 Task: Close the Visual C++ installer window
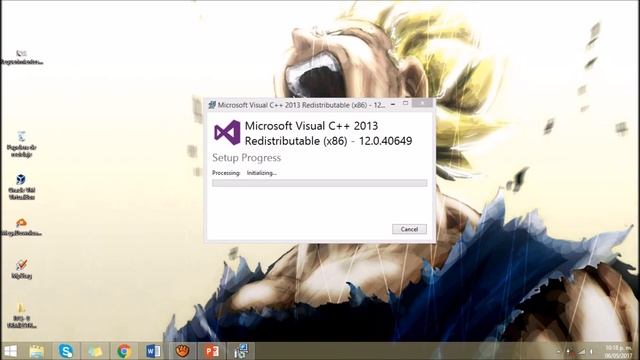422,103
